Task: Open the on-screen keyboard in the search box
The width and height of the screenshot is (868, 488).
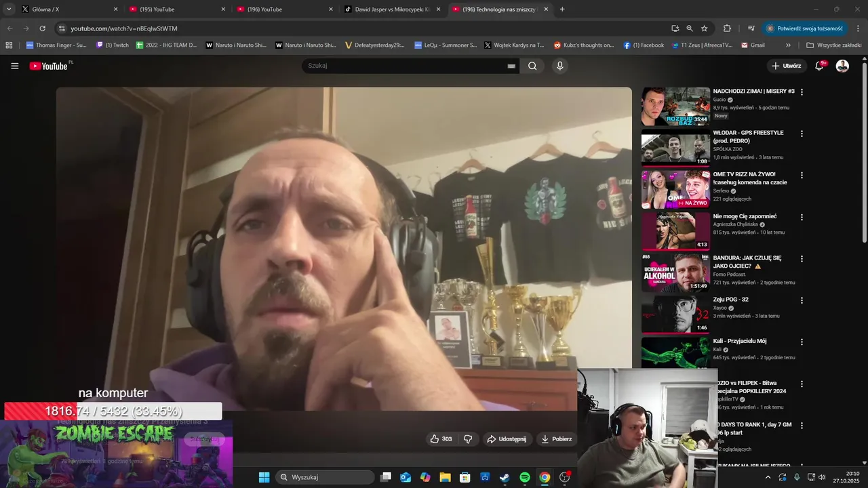Action: 511,66
